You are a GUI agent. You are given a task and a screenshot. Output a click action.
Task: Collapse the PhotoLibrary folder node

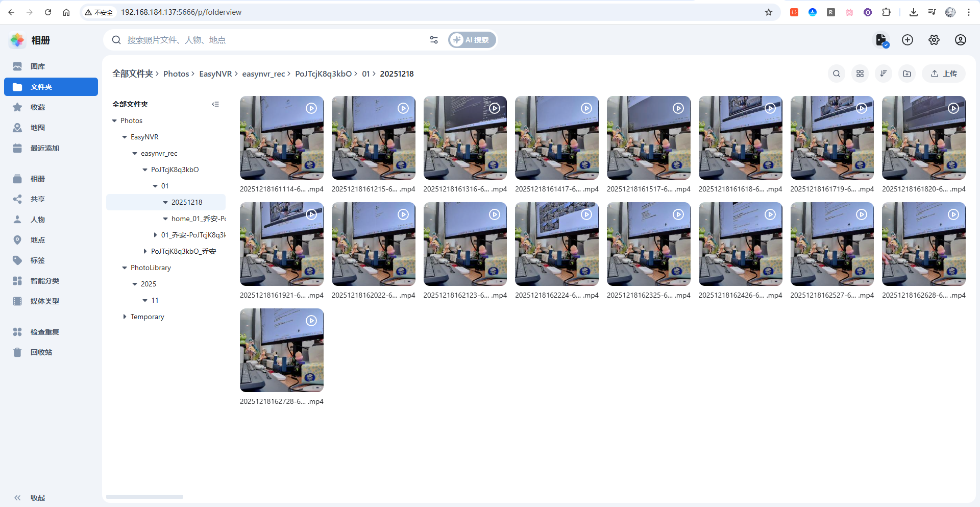(125, 268)
